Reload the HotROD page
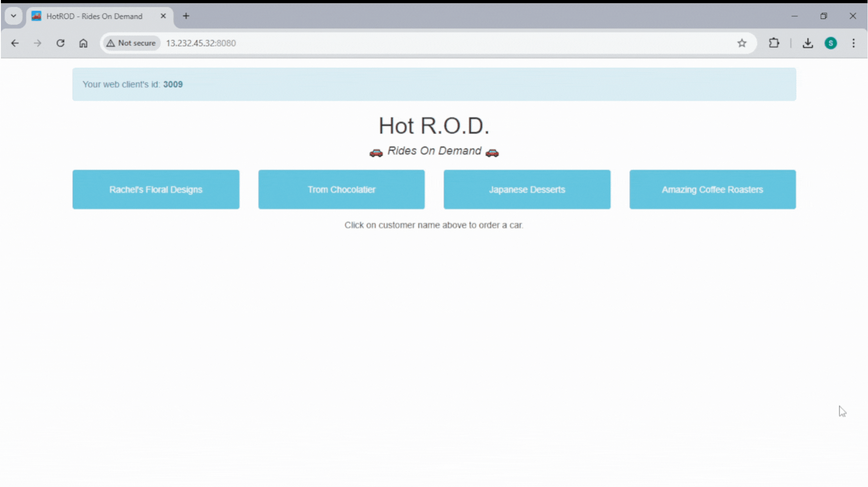The height and width of the screenshot is (487, 868). click(60, 43)
